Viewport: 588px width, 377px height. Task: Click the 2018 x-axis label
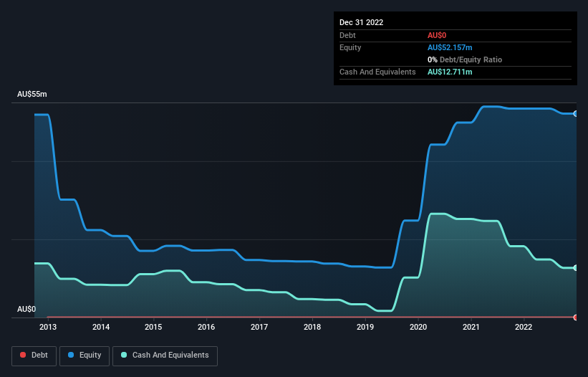click(312, 327)
